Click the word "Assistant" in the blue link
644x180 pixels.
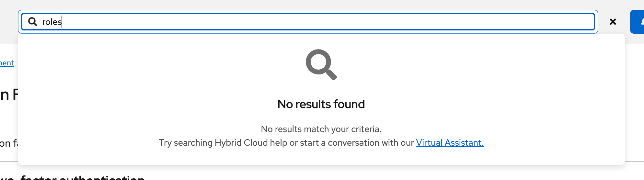464,143
